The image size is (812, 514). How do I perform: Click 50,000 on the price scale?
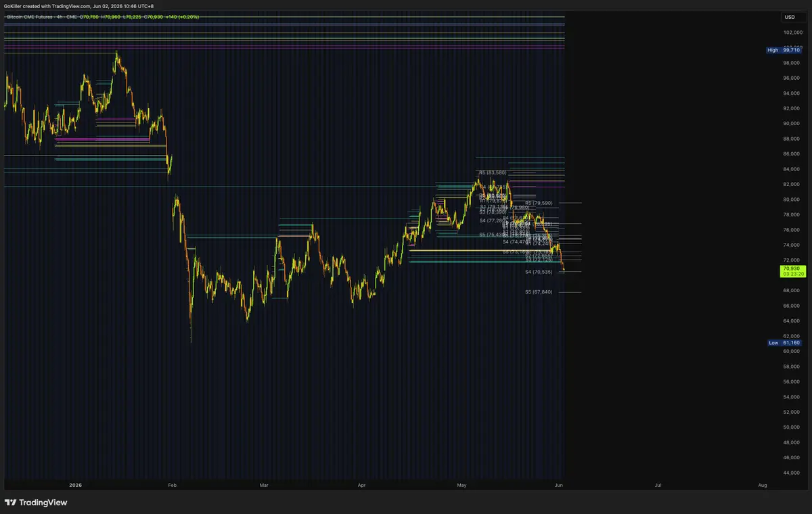click(791, 427)
